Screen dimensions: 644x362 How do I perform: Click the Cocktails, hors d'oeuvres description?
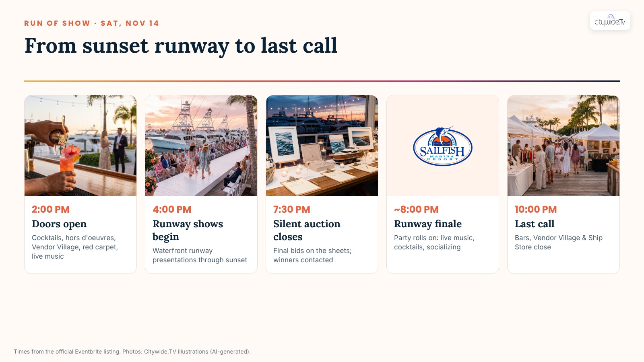pyautogui.click(x=75, y=247)
